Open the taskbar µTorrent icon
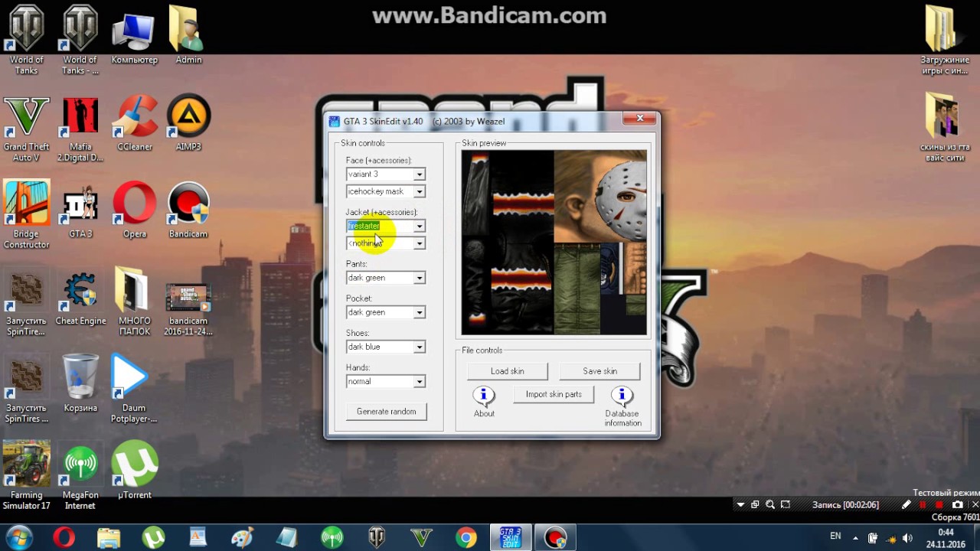Viewport: 980px width, 551px height. coord(153,538)
